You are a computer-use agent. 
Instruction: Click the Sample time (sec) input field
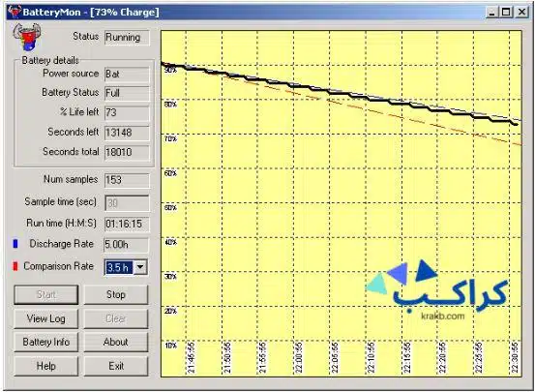point(127,203)
